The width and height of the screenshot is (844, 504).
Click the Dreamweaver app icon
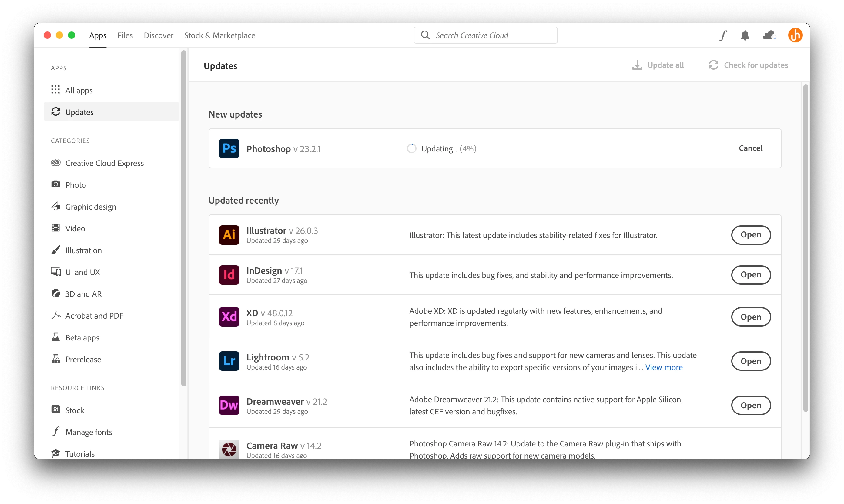click(x=229, y=405)
